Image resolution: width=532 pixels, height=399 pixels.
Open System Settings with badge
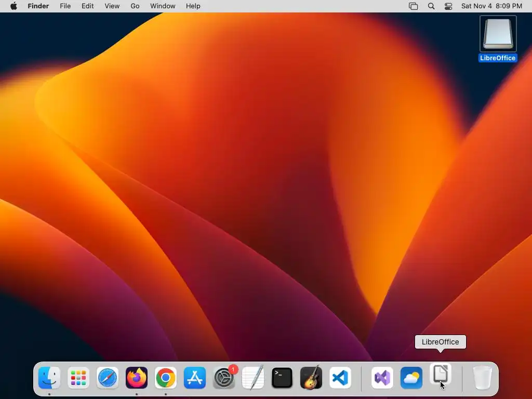click(224, 378)
